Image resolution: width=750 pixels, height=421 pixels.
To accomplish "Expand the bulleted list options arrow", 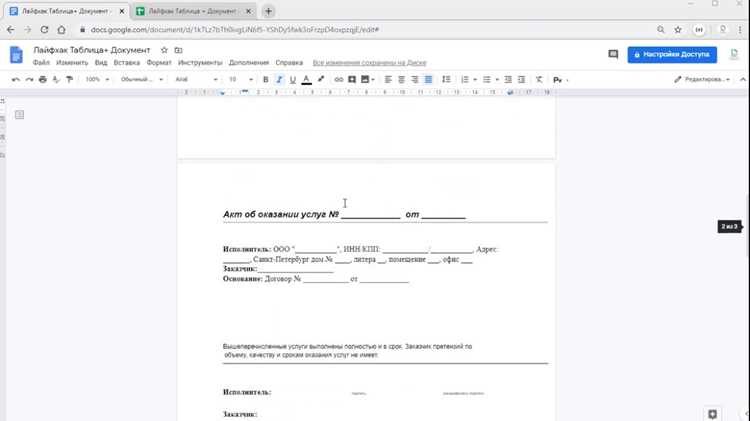I will [497, 80].
